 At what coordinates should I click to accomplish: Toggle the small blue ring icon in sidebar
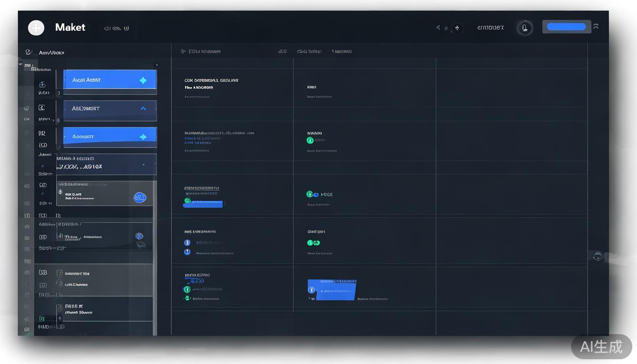[x=139, y=236]
